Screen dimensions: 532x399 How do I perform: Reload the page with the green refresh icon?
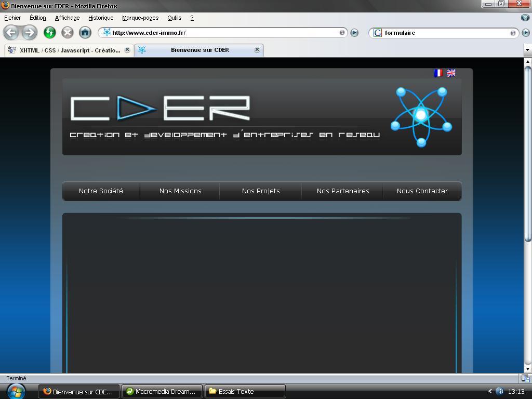[50, 33]
